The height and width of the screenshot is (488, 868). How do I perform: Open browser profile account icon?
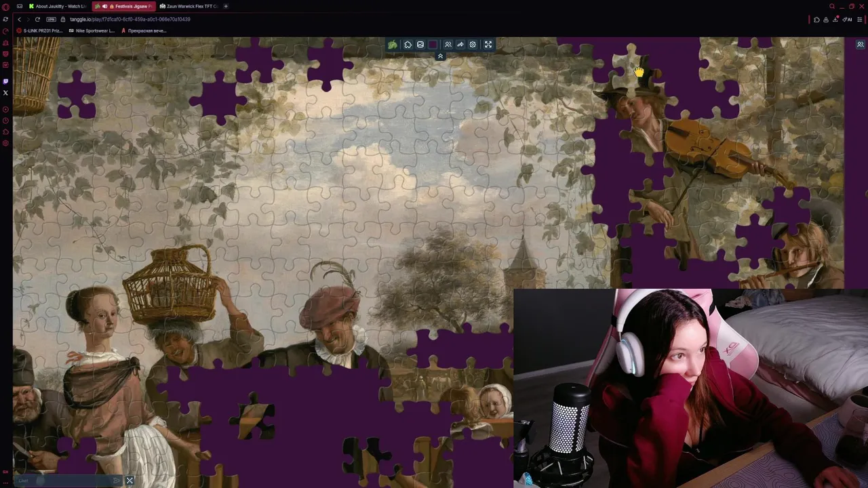tap(826, 20)
